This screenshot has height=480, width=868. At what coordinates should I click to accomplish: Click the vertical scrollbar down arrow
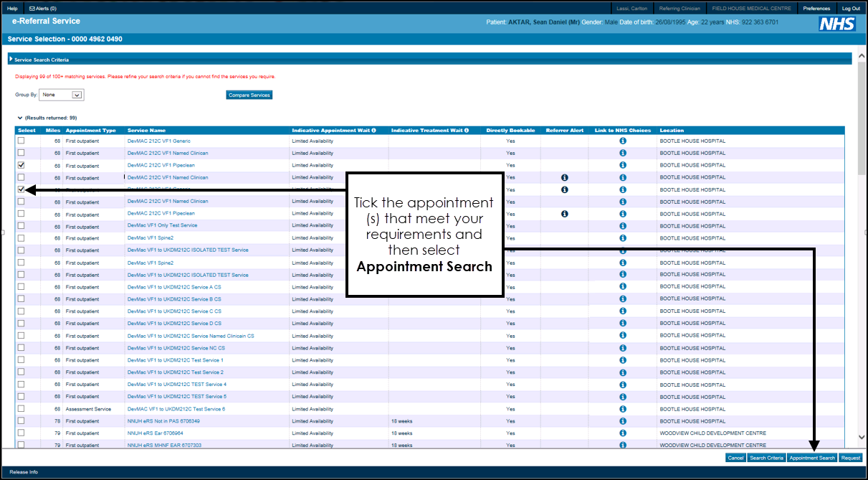[862, 437]
